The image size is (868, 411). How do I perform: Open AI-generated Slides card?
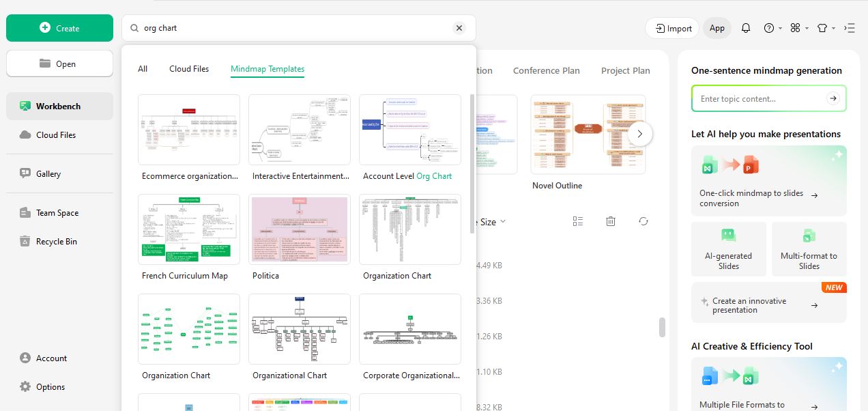tap(729, 249)
